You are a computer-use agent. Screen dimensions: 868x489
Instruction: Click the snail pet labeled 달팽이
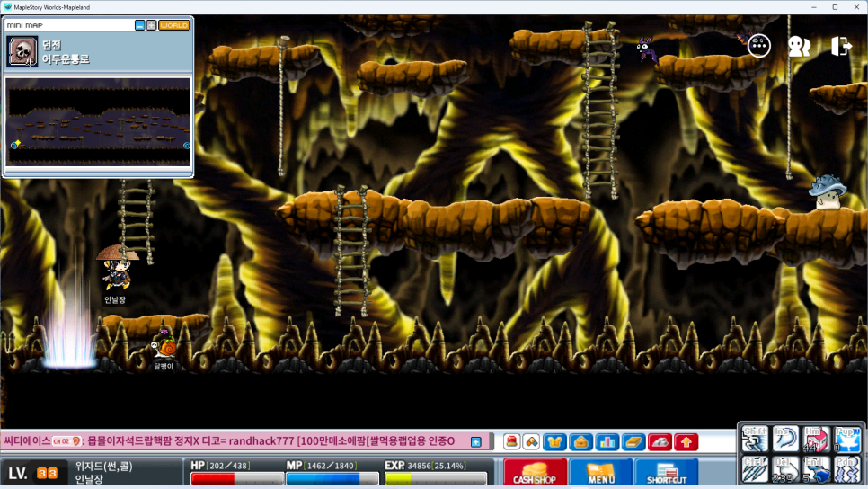click(164, 345)
